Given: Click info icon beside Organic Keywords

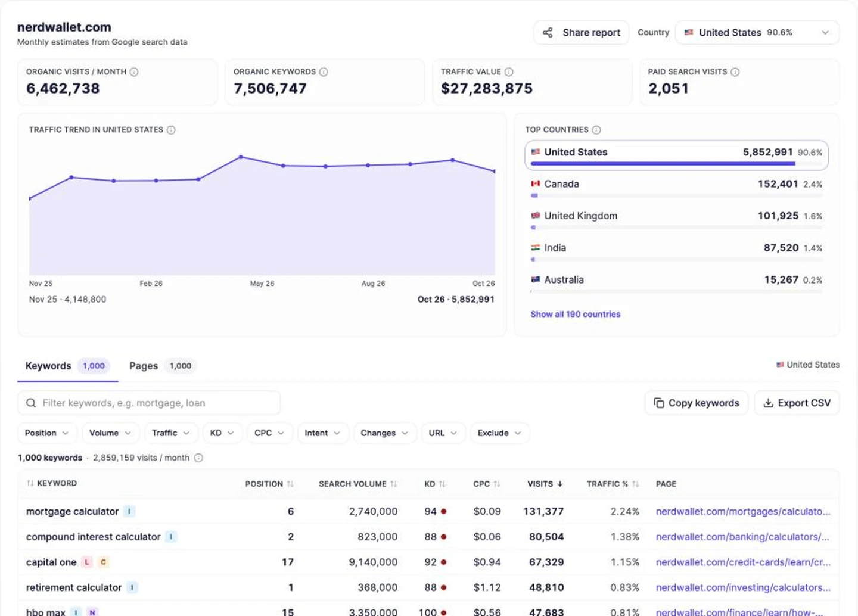Looking at the screenshot, I should pos(324,72).
